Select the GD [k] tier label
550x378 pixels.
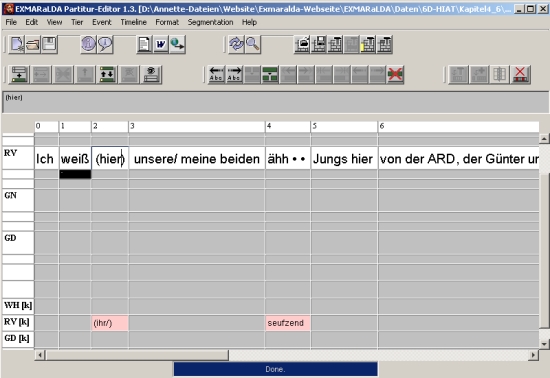click(18, 339)
